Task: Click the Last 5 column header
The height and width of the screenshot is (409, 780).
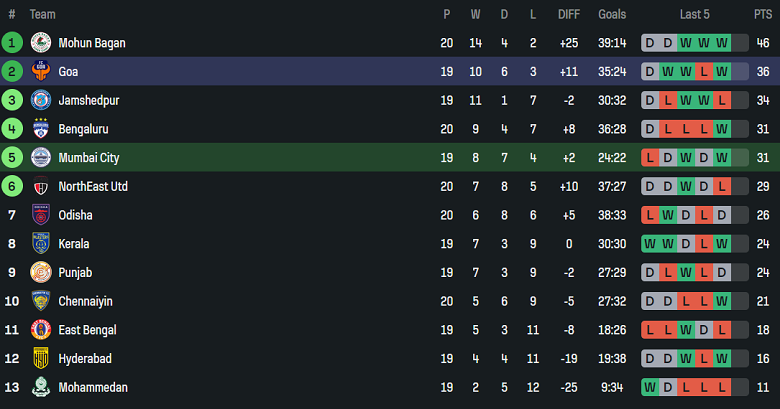Action: click(694, 14)
